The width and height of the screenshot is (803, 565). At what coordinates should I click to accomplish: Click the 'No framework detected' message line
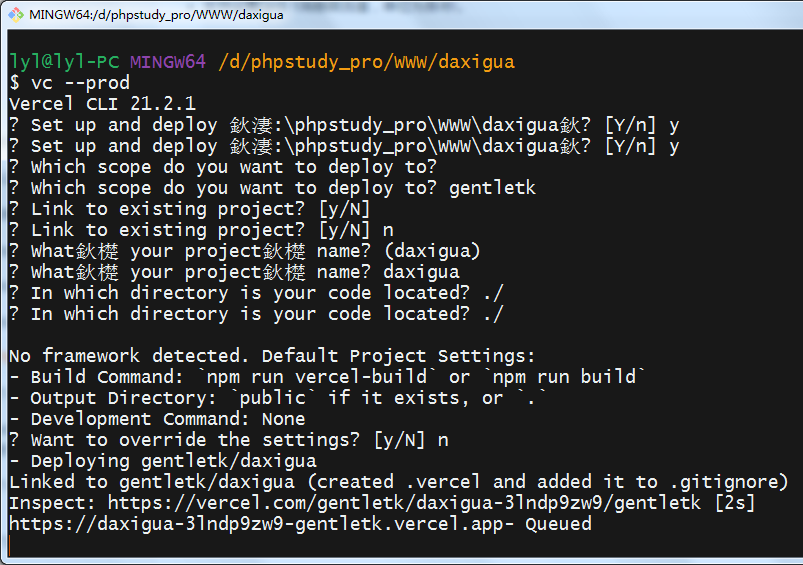coord(272,356)
